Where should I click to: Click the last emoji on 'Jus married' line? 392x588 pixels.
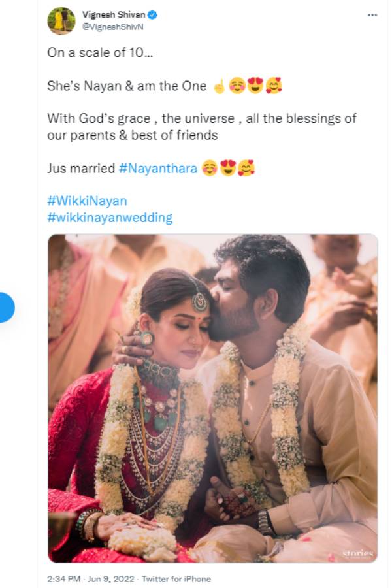coord(246,169)
